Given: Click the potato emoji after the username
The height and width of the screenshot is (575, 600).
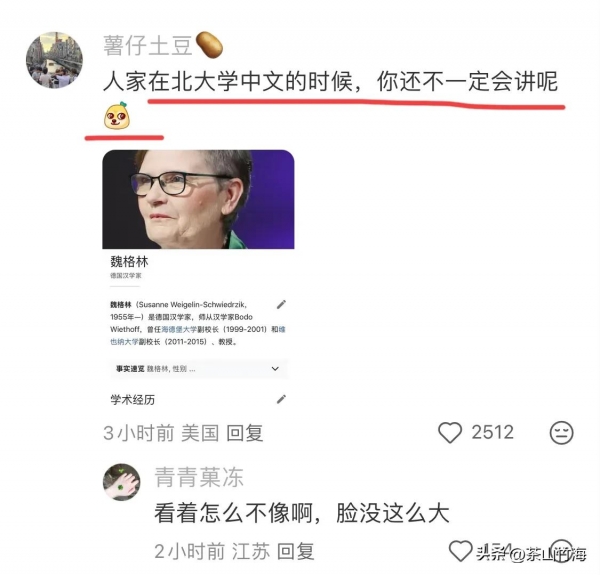Looking at the screenshot, I should pos(209,45).
